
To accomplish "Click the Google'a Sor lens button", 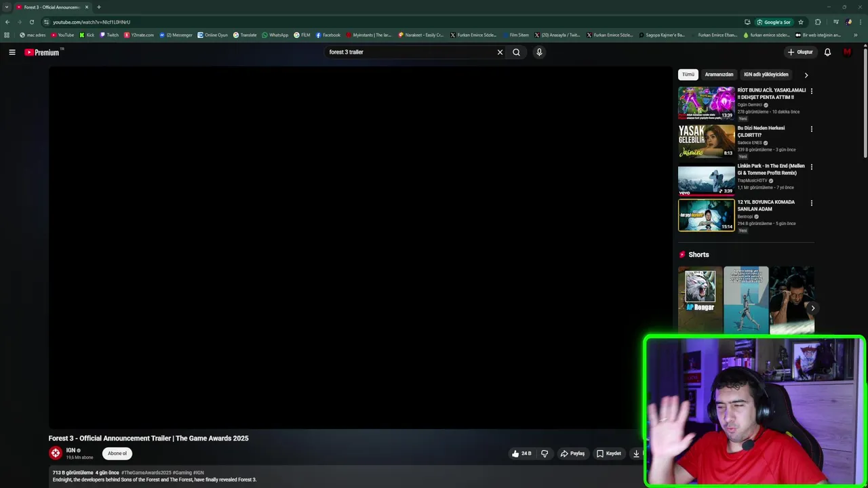I will [774, 22].
